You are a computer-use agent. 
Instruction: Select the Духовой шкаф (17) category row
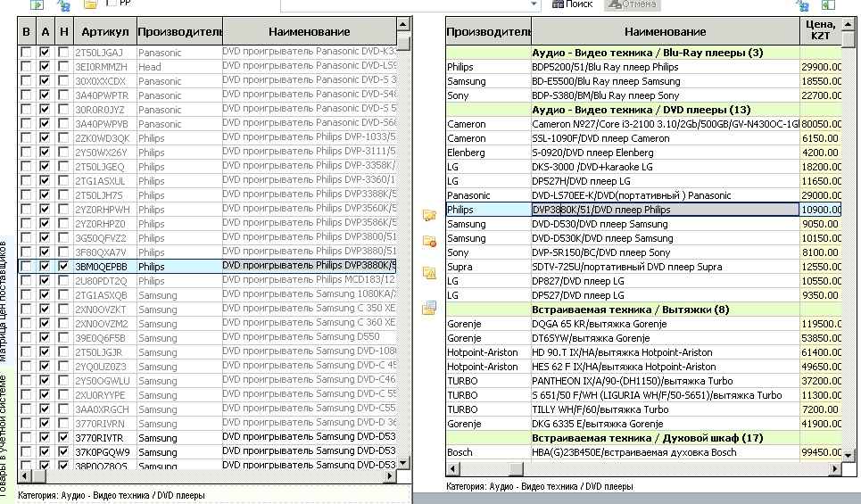pyautogui.click(x=643, y=438)
